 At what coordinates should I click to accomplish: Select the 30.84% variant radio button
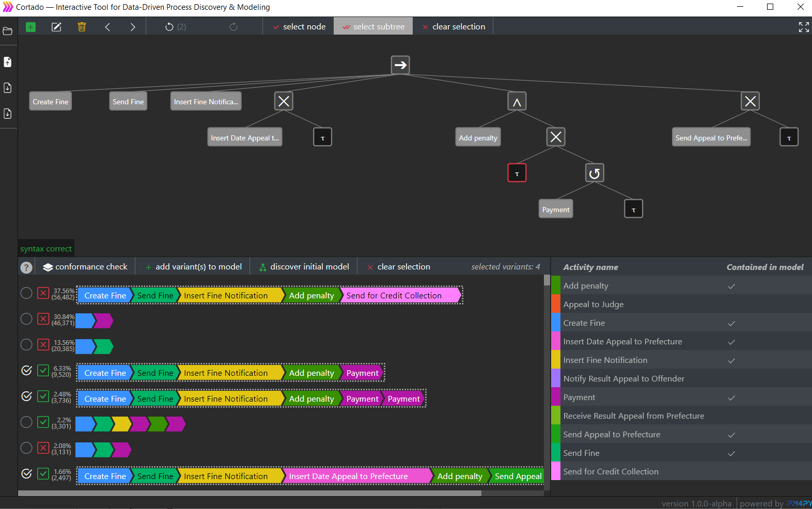click(26, 319)
